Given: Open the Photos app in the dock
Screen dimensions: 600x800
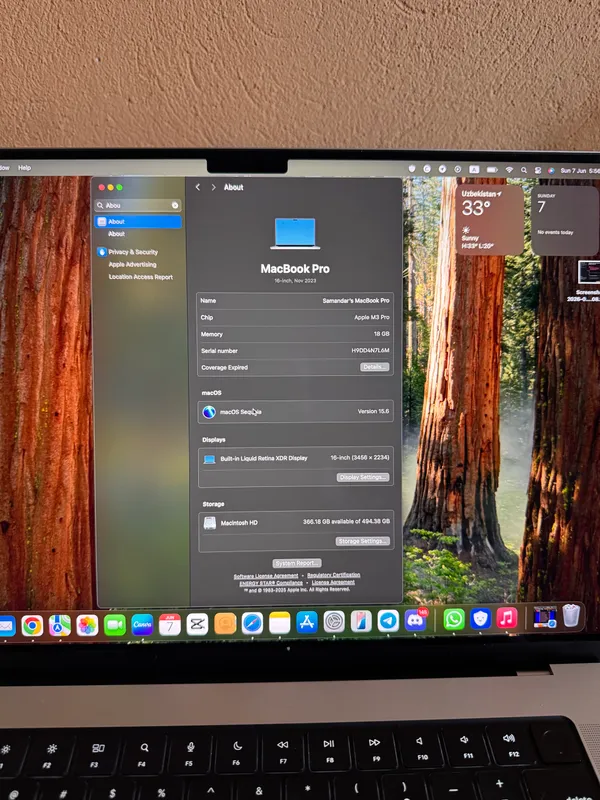Looking at the screenshot, I should pyautogui.click(x=87, y=625).
